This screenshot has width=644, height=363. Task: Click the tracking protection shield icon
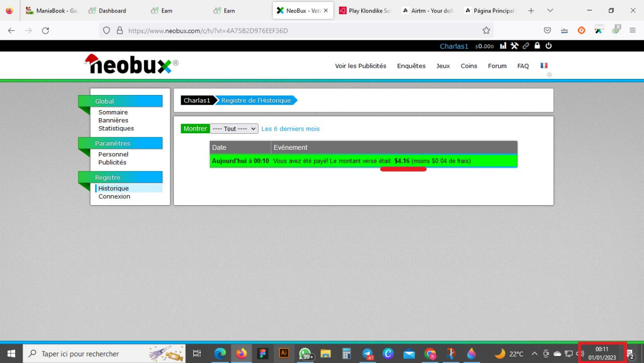click(106, 31)
